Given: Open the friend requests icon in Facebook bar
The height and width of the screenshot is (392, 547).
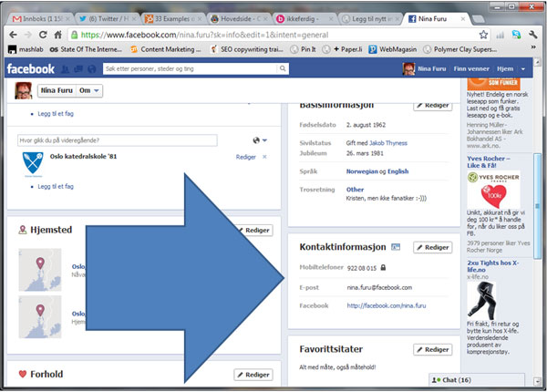Looking at the screenshot, I should 66,69.
